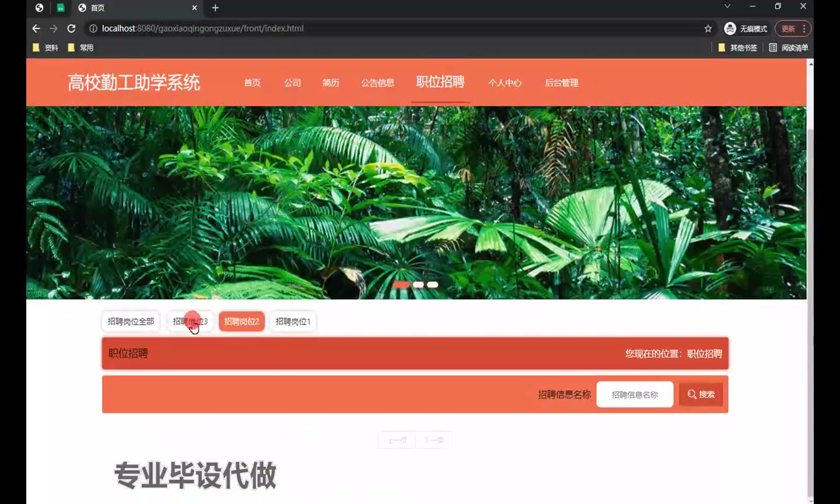Open a new tab with the plus icon
The width and height of the screenshot is (840, 504).
pyautogui.click(x=215, y=8)
